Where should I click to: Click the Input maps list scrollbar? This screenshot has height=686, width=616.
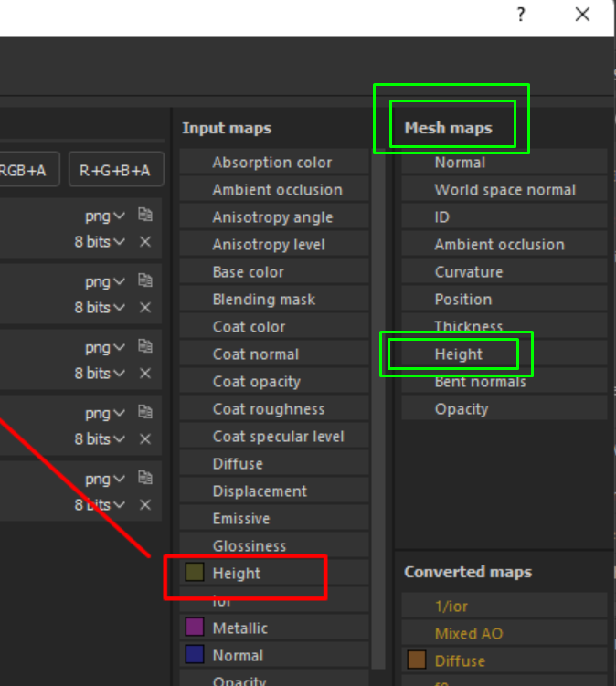coord(377,365)
